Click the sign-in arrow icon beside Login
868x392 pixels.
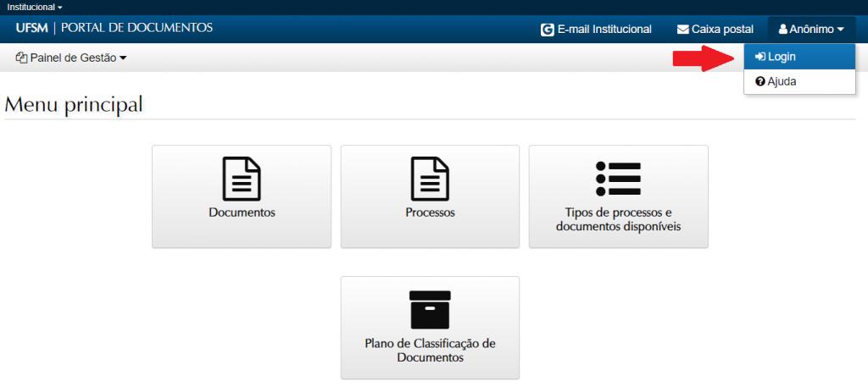click(759, 57)
